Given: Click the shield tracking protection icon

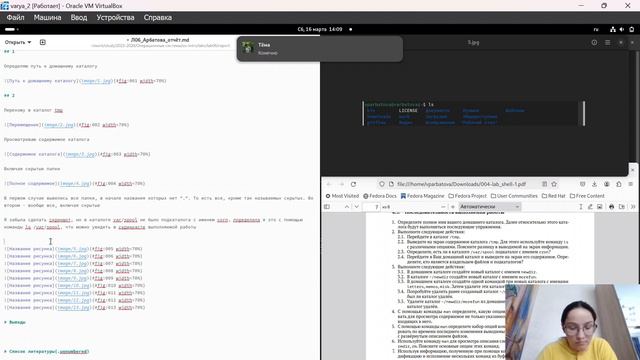Looking at the screenshot, I should tap(382, 184).
